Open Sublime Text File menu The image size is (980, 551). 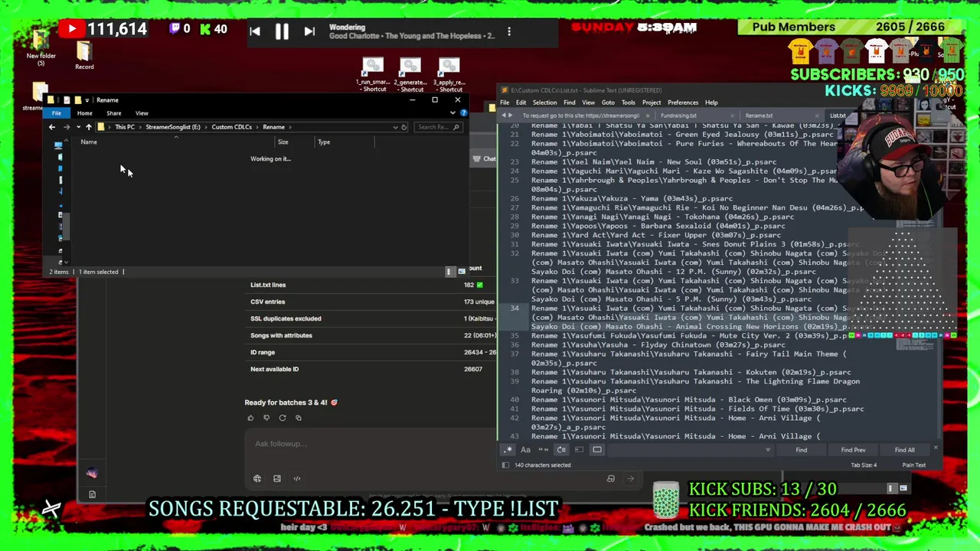(x=505, y=103)
